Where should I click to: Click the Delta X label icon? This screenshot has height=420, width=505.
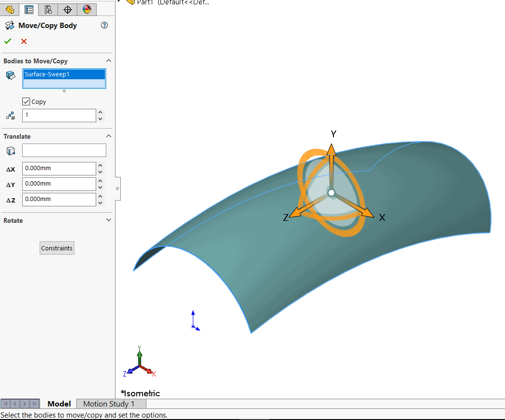(x=11, y=170)
